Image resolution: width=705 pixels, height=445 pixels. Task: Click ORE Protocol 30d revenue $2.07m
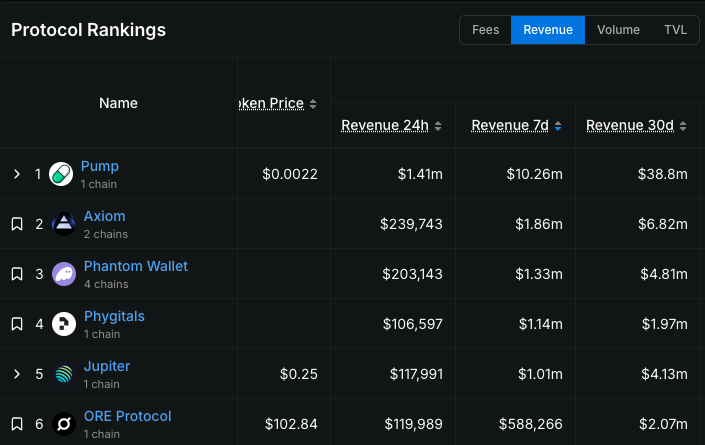pyautogui.click(x=663, y=424)
